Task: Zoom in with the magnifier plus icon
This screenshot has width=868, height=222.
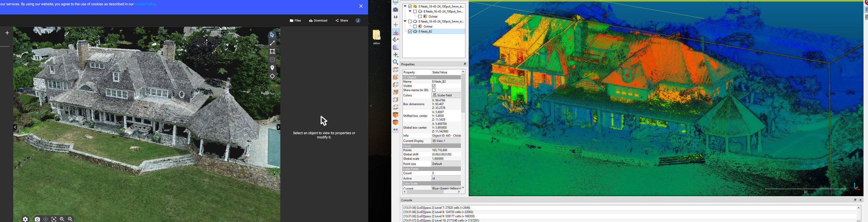Action: coord(62,219)
